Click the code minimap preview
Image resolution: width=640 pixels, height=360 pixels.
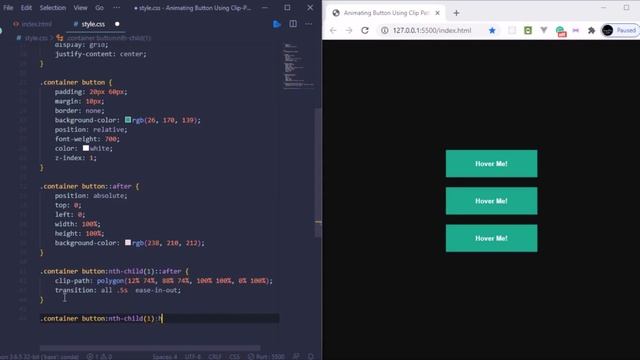(298, 65)
